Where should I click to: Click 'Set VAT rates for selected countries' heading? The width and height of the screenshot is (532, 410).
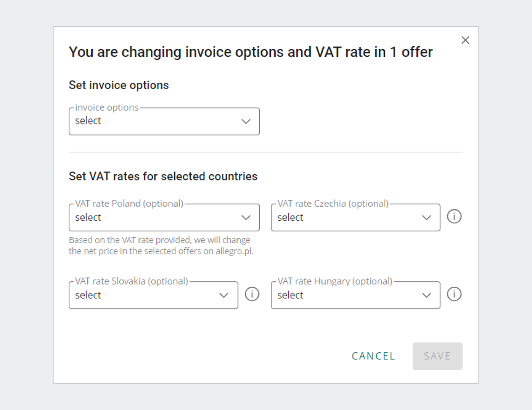coord(163,176)
